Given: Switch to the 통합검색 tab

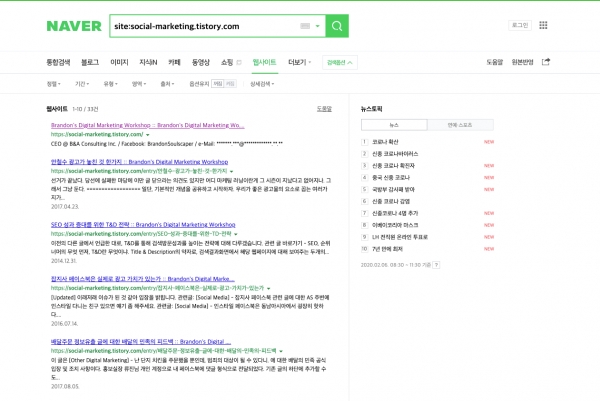Looking at the screenshot, I should [58, 62].
